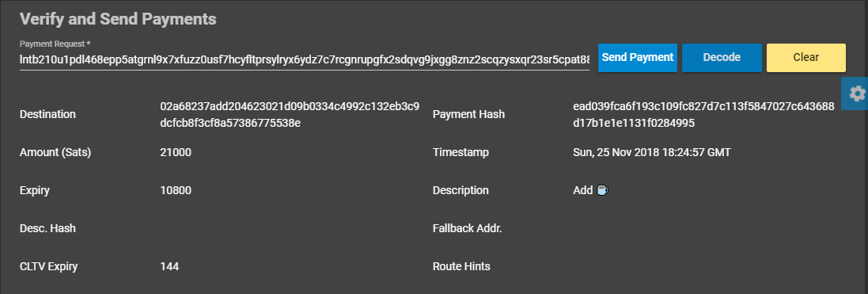Click the coffee cup emoji in Description
Screen dimensions: 868x294
tap(602, 190)
